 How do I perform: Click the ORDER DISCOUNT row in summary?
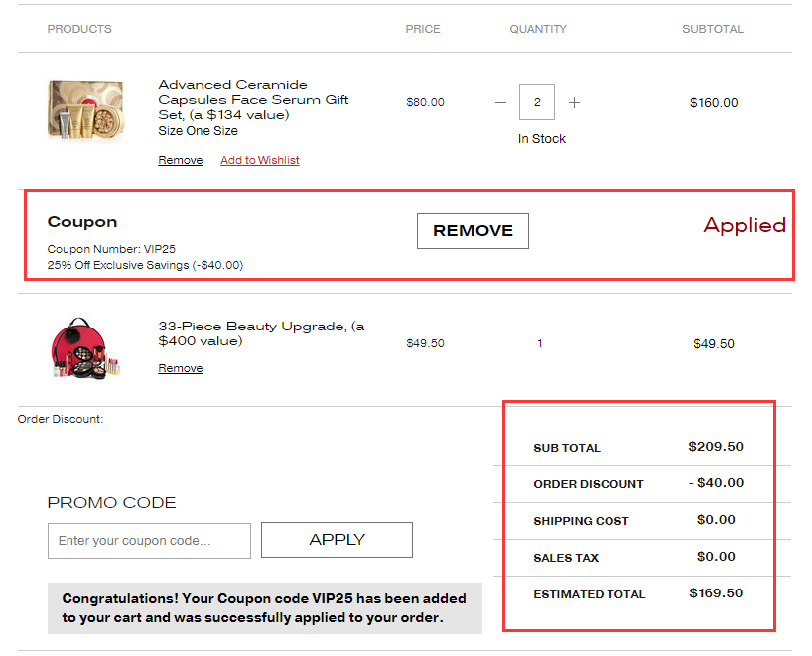pos(589,484)
